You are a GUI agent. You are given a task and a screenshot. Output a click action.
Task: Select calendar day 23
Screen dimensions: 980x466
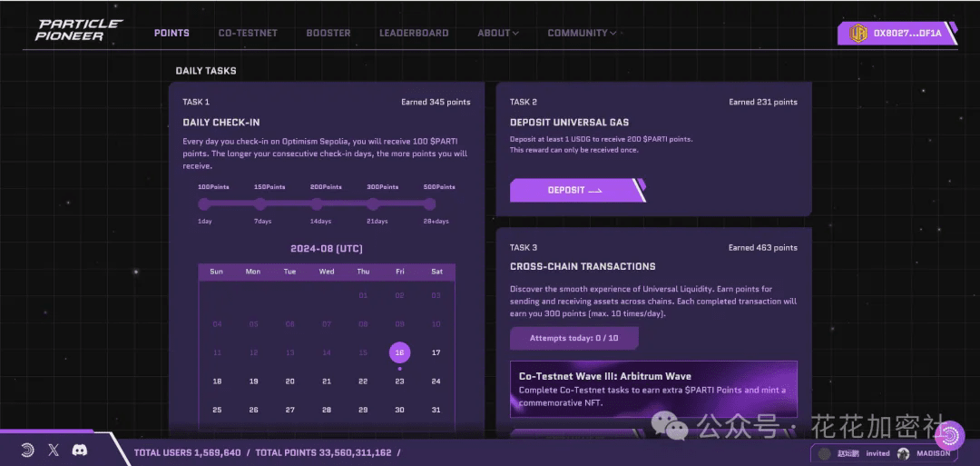(x=399, y=382)
